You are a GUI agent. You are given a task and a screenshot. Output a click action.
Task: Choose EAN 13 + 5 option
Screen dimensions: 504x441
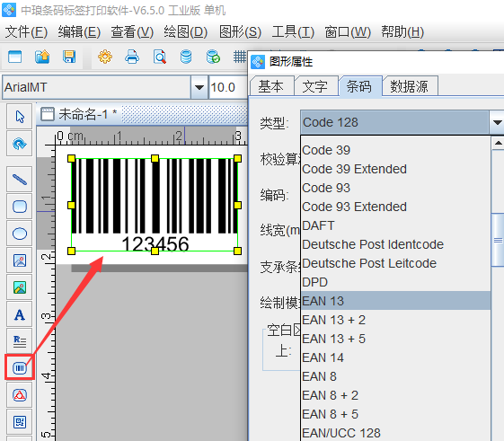[x=396, y=339]
